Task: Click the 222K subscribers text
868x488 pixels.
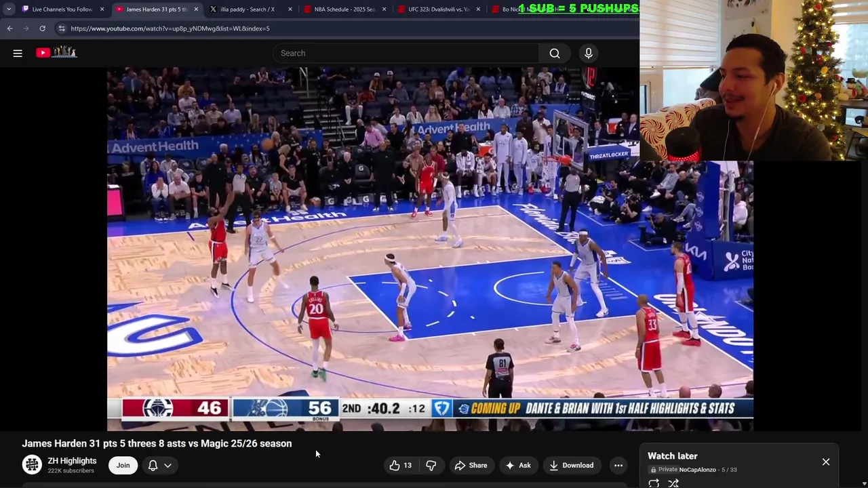Action: pyautogui.click(x=71, y=470)
